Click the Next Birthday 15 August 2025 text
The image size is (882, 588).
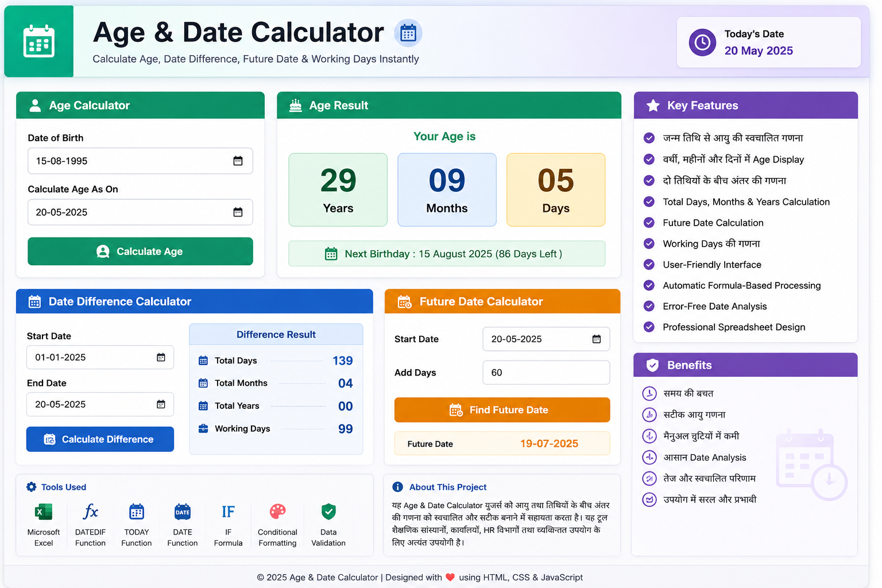[x=454, y=254]
